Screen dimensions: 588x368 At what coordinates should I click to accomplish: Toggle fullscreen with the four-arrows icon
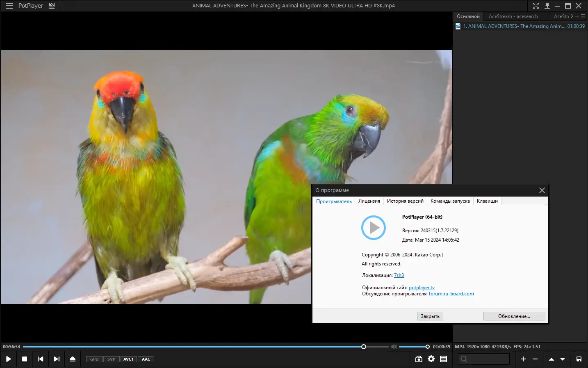click(x=536, y=6)
